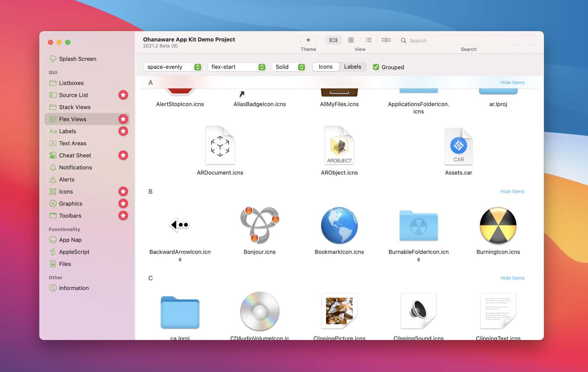
Task: Open Splash Screen in the sidebar
Action: (87, 59)
